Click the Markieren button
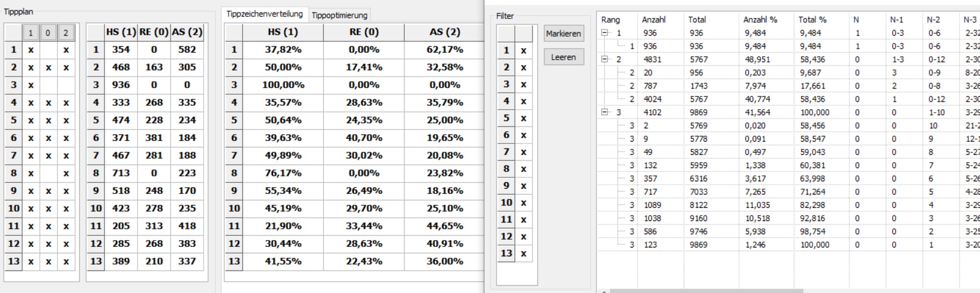 point(564,33)
